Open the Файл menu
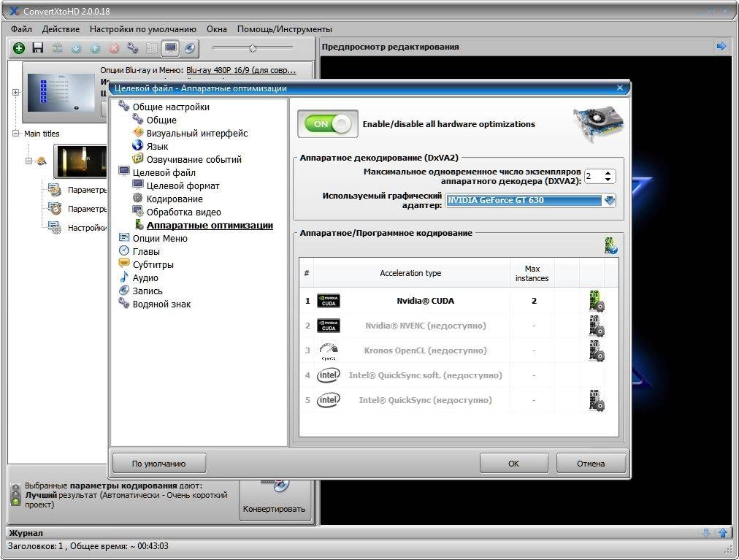The width and height of the screenshot is (739, 560). 21,29
